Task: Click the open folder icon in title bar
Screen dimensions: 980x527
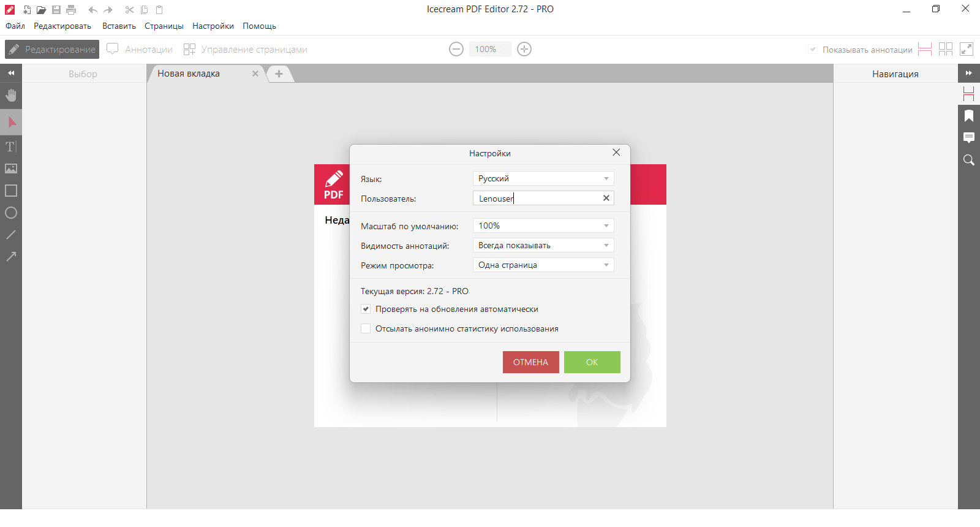Action: (41, 10)
